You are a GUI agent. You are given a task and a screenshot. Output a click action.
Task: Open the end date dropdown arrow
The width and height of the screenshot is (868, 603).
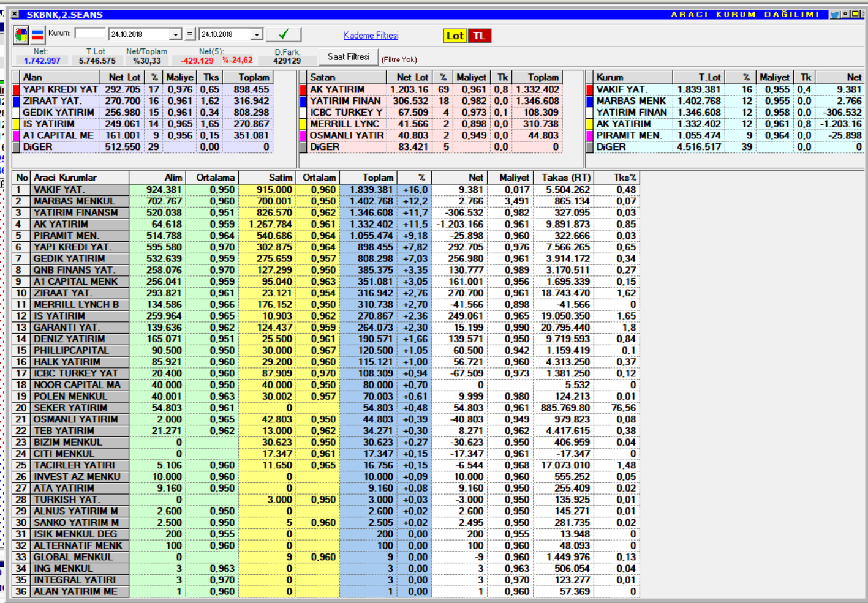[x=257, y=34]
